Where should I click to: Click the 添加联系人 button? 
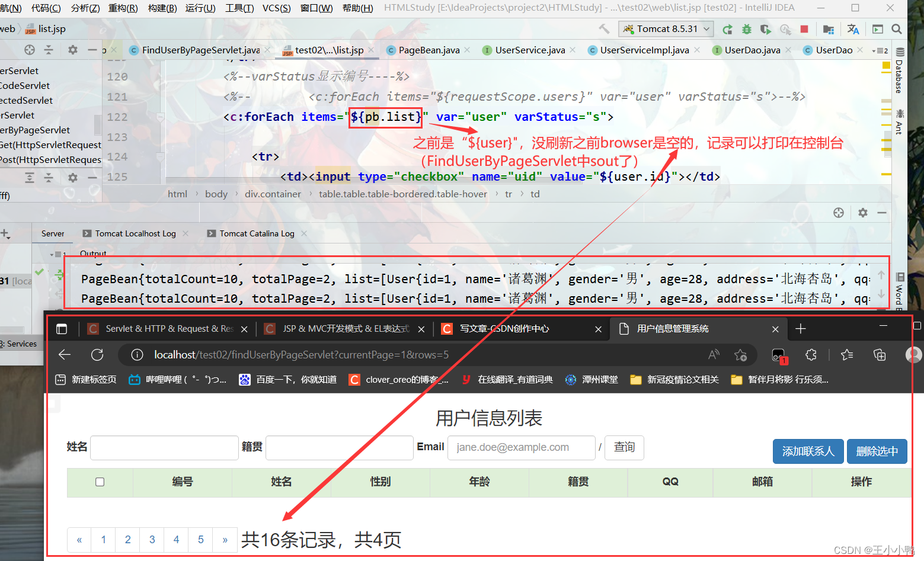click(808, 451)
